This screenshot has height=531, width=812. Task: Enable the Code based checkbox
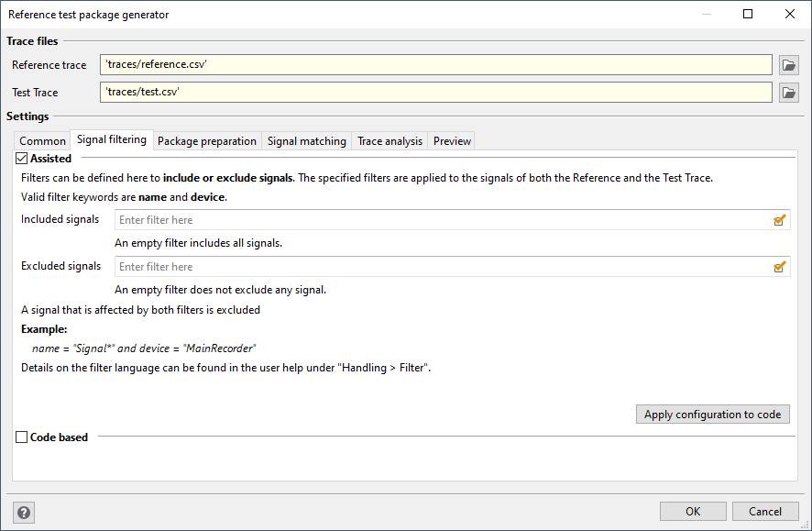(x=21, y=437)
